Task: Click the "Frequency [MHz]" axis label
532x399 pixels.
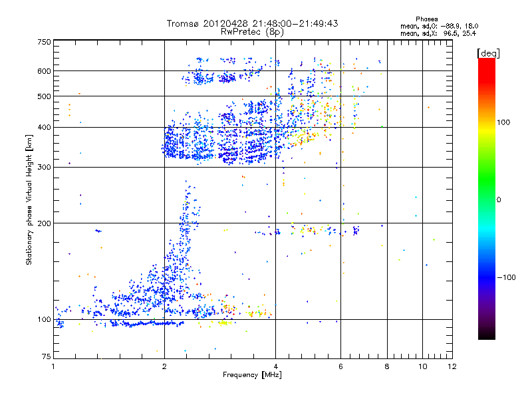Action: click(x=252, y=375)
